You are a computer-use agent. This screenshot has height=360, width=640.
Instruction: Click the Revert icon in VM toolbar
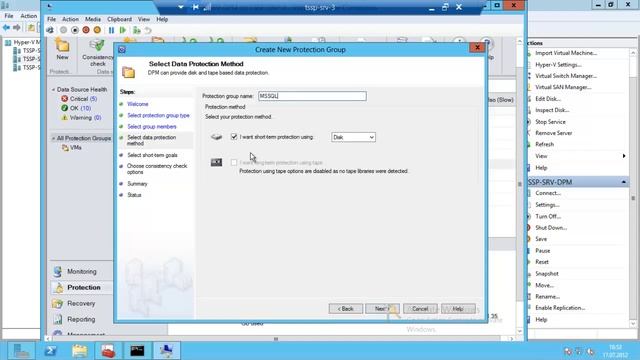(x=148, y=30)
